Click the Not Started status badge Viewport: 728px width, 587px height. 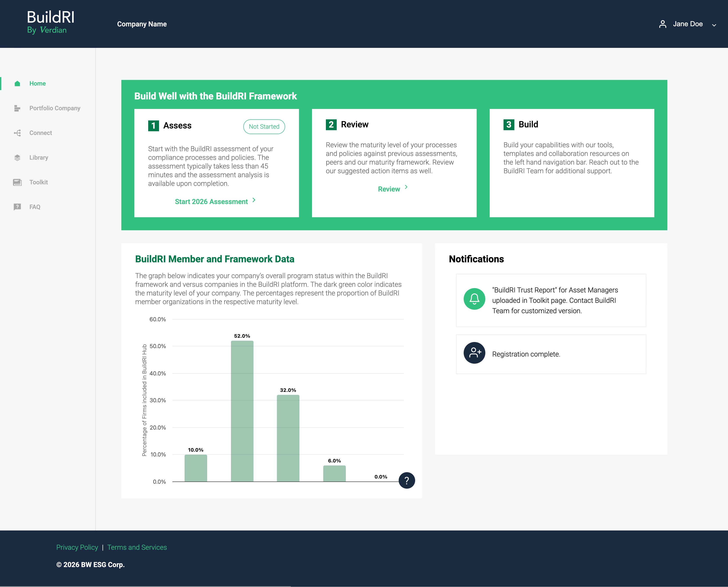(x=264, y=126)
